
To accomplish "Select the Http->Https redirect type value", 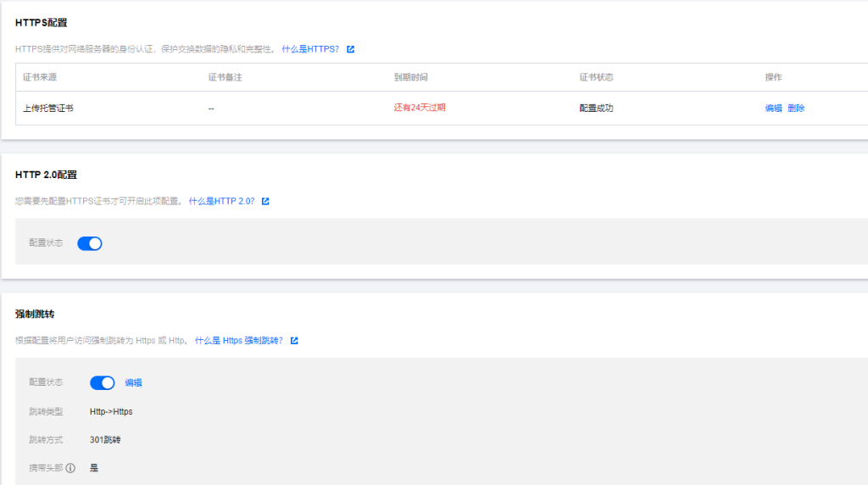I will click(111, 411).
